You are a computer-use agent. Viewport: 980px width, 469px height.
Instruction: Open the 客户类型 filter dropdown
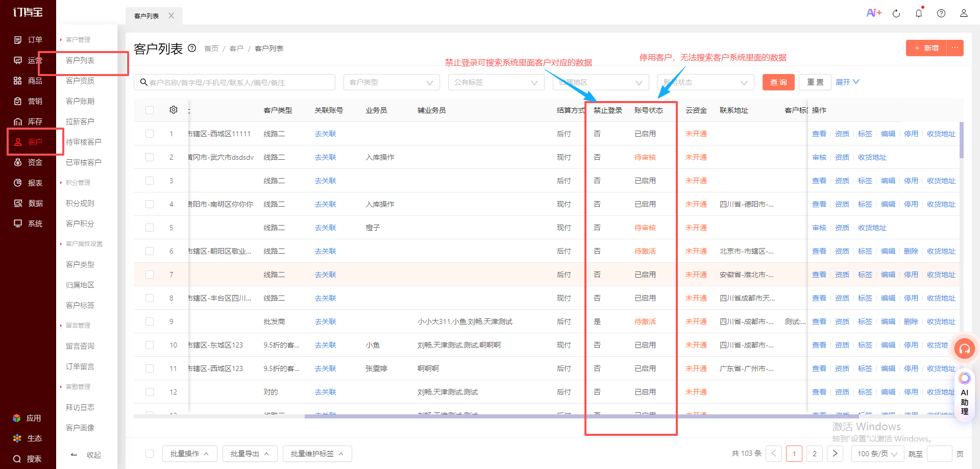pyautogui.click(x=391, y=82)
